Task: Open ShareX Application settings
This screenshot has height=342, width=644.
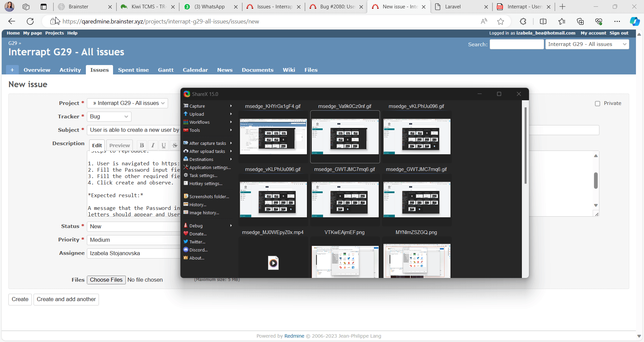Action: (210, 167)
